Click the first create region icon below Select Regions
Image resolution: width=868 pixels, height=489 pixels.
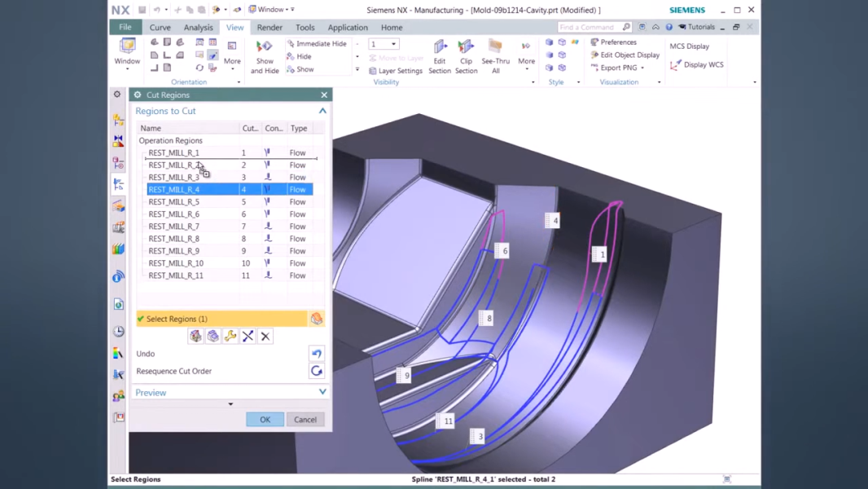coord(195,336)
